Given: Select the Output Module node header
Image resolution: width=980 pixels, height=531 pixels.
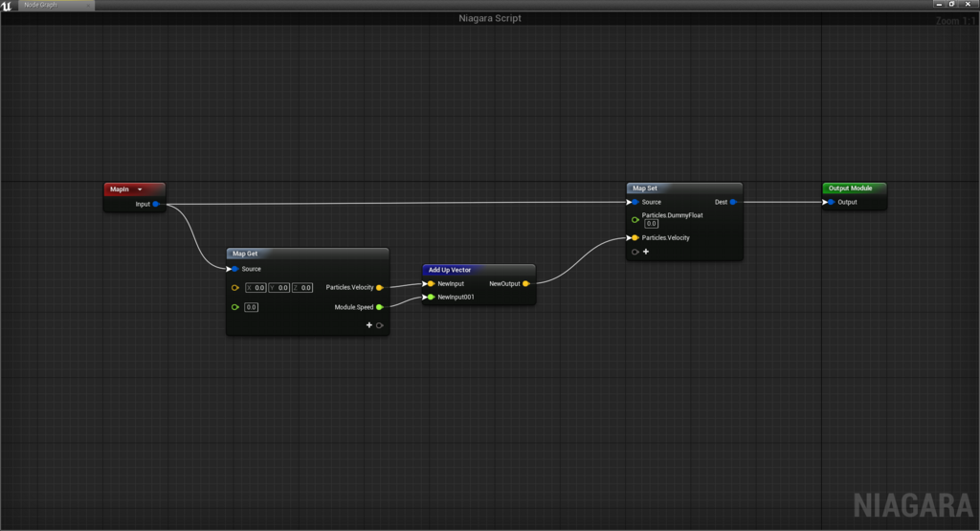Looking at the screenshot, I should tap(855, 188).
